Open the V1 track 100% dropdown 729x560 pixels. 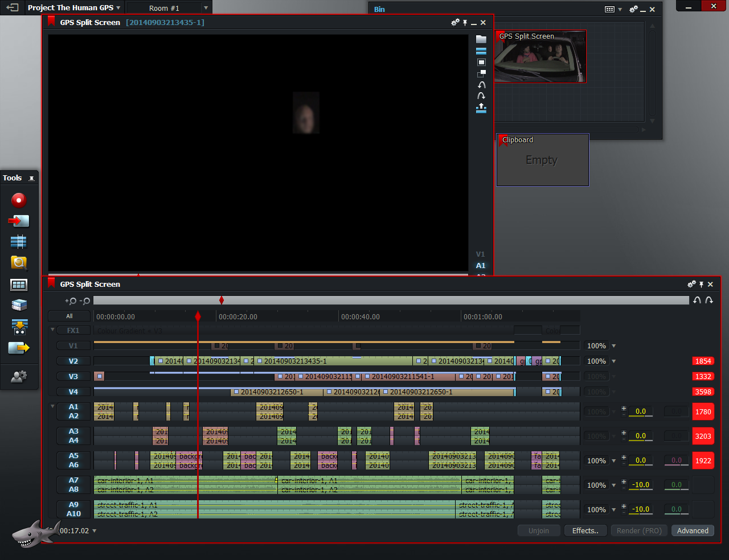613,346
